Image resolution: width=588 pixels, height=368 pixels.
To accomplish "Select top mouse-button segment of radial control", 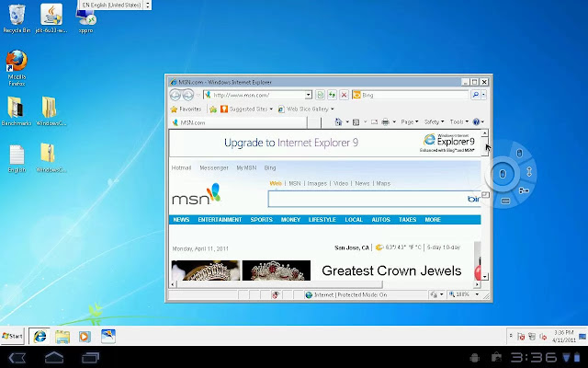I will click(x=519, y=154).
